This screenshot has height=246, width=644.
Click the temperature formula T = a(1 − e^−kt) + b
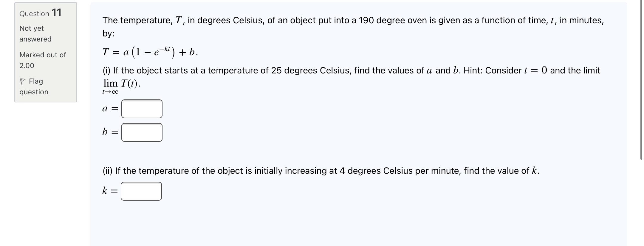150,52
